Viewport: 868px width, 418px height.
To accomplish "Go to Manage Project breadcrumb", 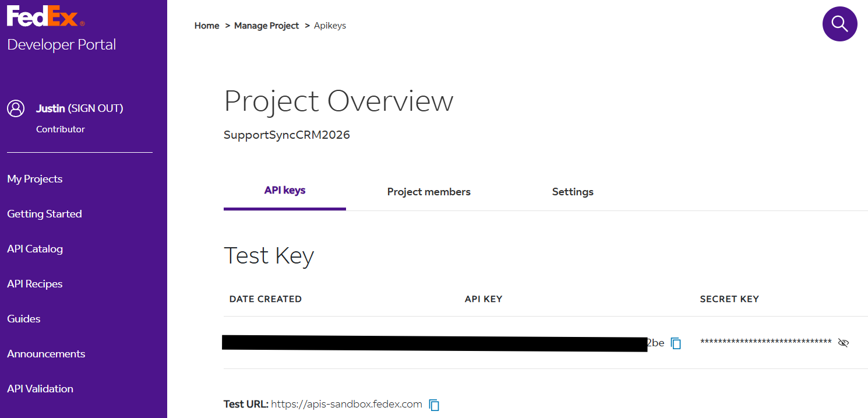I will pos(266,26).
